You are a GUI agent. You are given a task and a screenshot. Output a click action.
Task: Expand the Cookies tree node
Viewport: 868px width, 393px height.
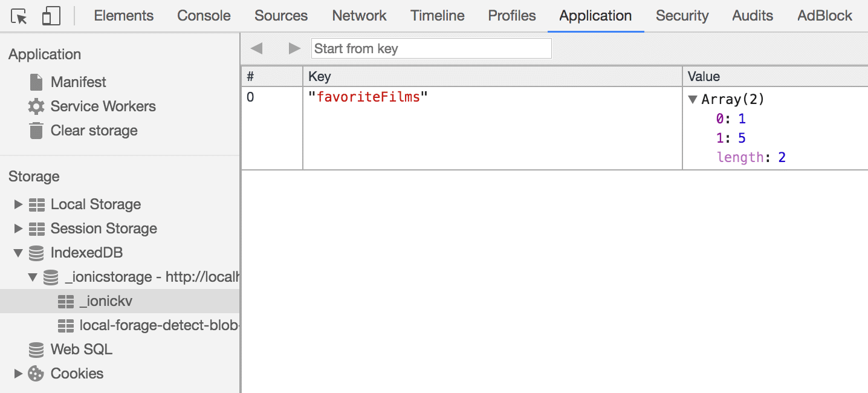[x=18, y=374]
